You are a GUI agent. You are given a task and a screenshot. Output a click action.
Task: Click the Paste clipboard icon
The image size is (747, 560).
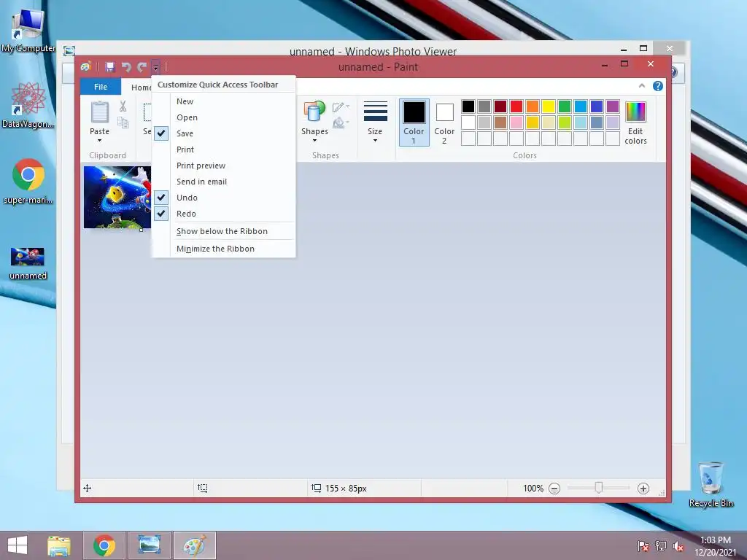click(x=99, y=112)
